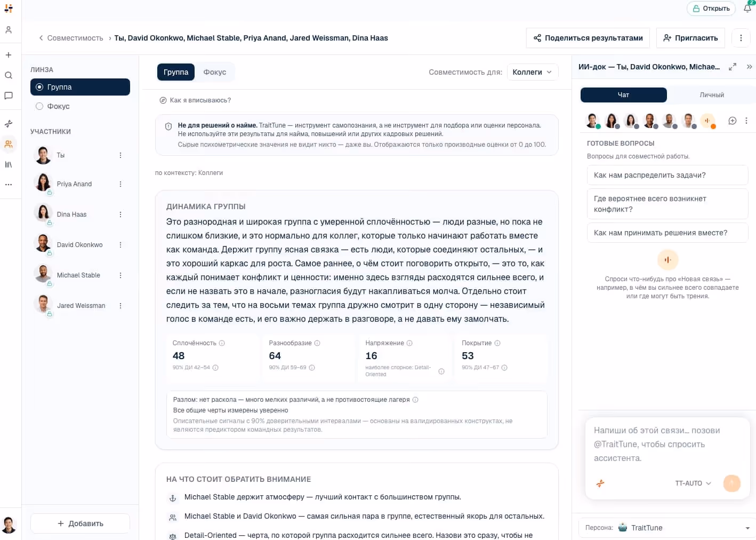
Task: Open search magnifier icon in sidebar
Action: tap(9, 75)
